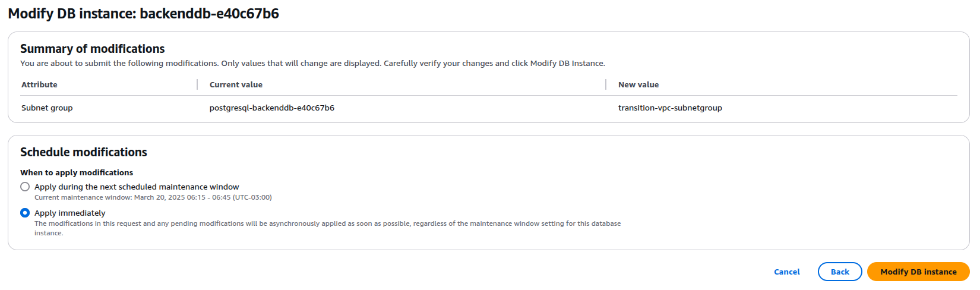Click the transition-vpc-subnetgroup new value cell
This screenshot has height=290, width=980.
tap(669, 108)
